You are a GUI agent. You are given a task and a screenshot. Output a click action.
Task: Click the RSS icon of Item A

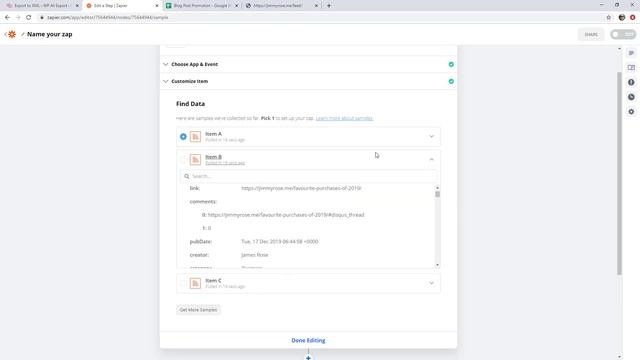195,137
